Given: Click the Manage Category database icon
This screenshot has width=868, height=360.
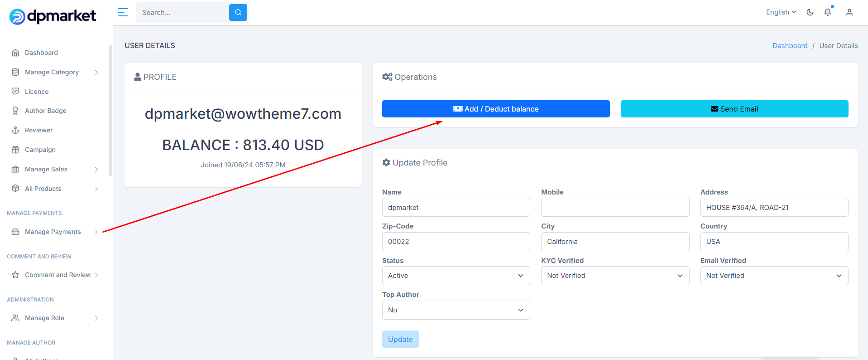Looking at the screenshot, I should tap(15, 72).
